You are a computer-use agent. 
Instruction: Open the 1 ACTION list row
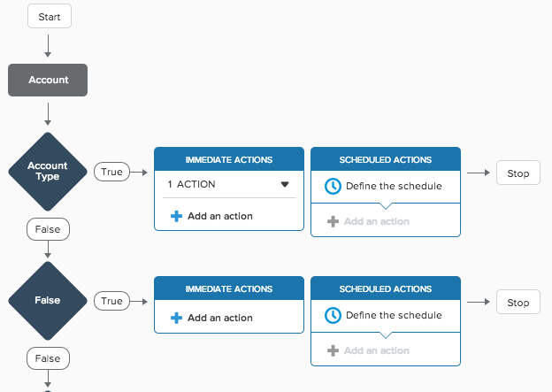pyautogui.click(x=229, y=184)
